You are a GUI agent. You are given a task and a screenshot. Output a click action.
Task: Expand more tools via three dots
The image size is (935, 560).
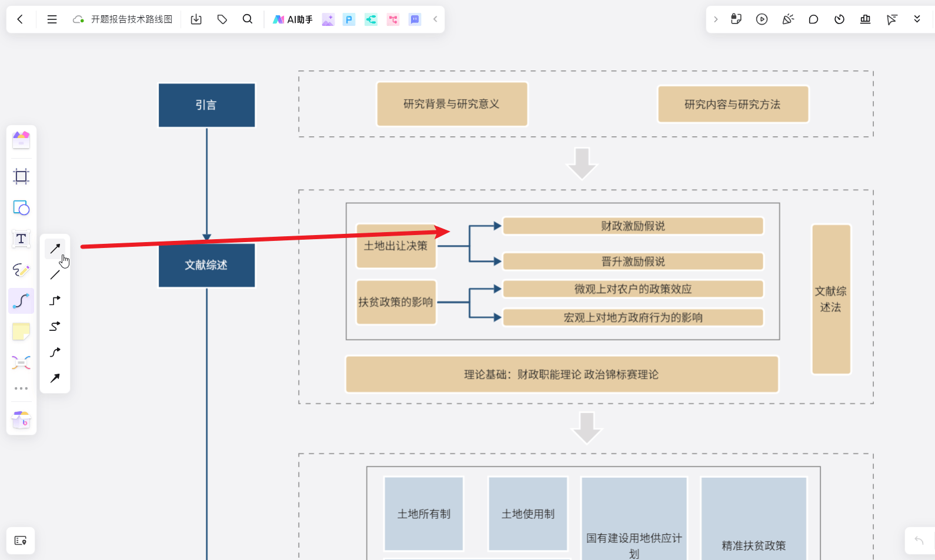tap(21, 388)
